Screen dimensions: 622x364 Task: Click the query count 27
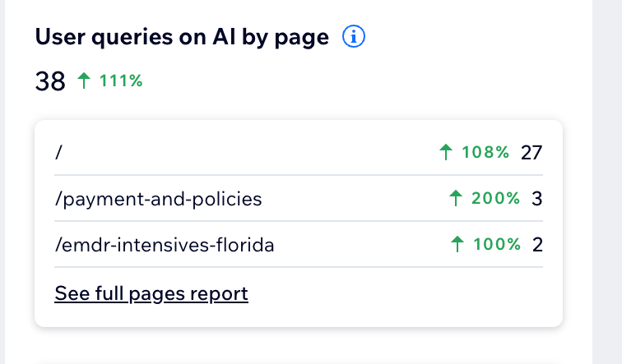(531, 153)
